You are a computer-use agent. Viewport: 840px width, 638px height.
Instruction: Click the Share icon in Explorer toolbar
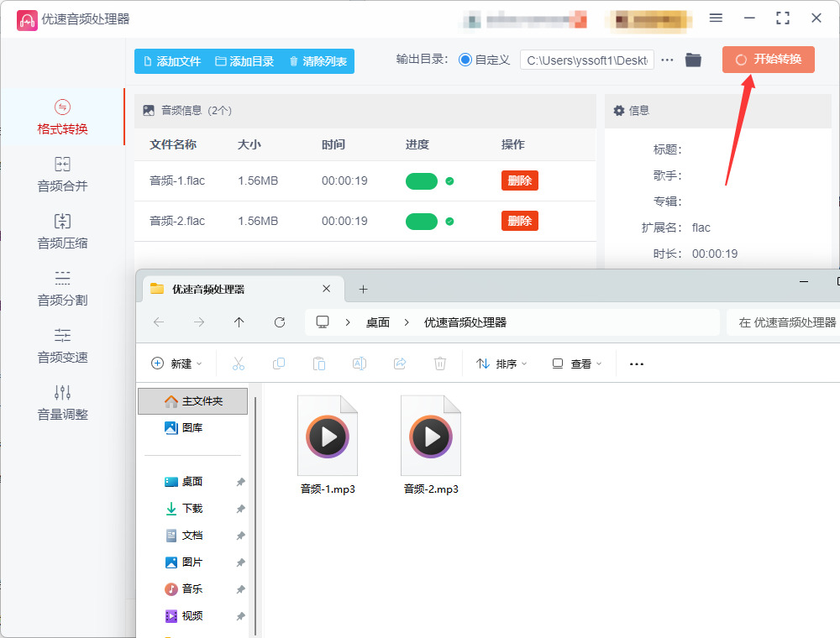click(x=400, y=364)
